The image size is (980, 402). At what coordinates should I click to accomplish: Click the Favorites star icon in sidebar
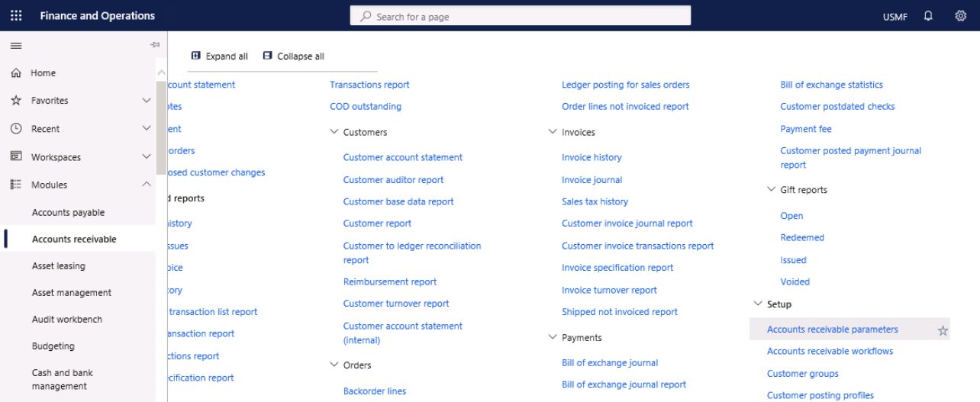(x=15, y=101)
